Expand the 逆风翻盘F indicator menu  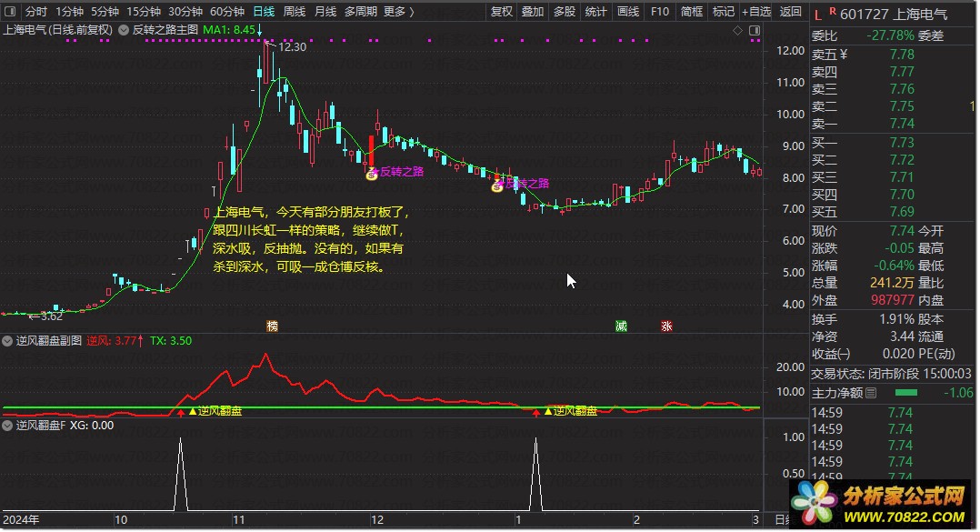point(7,426)
